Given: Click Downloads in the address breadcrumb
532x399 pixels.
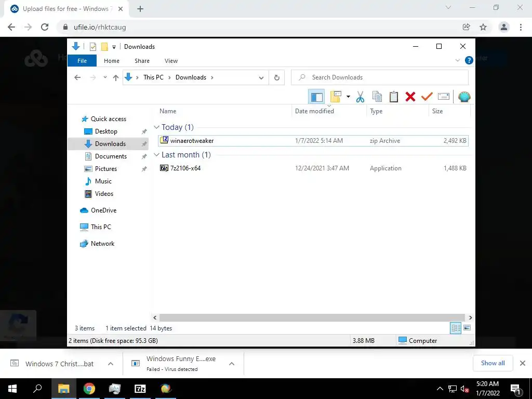Looking at the screenshot, I should tap(191, 77).
